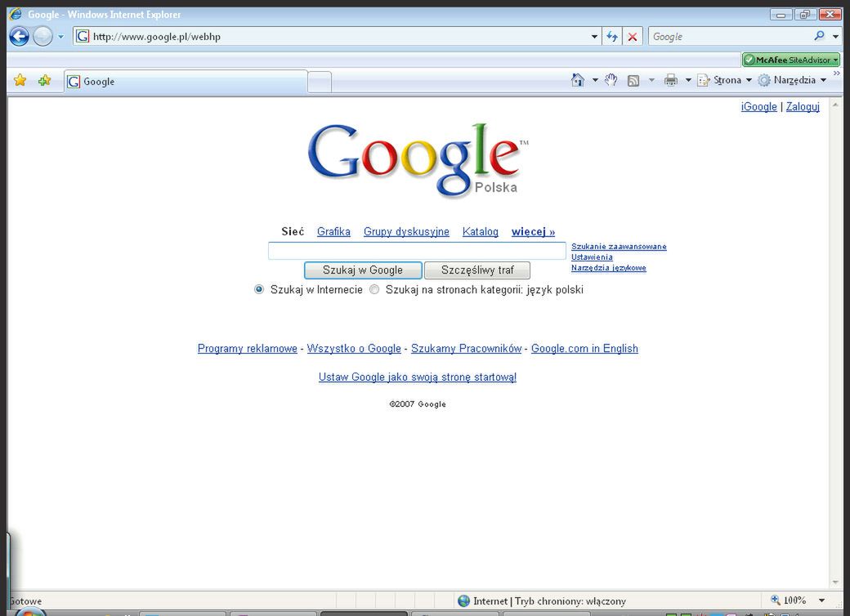Click the Internet Explorer title bar icon

pyautogui.click(x=16, y=14)
